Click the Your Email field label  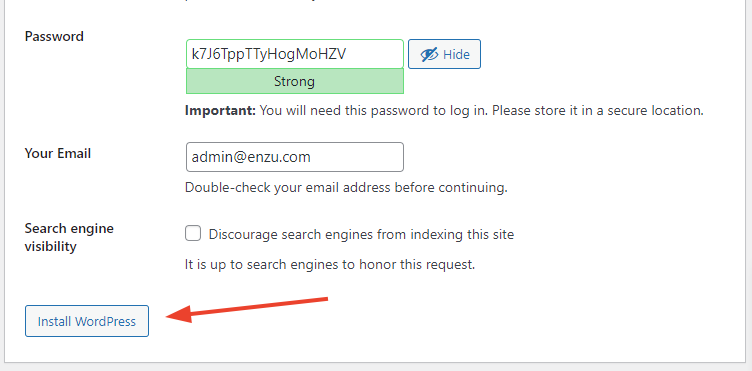coord(58,153)
